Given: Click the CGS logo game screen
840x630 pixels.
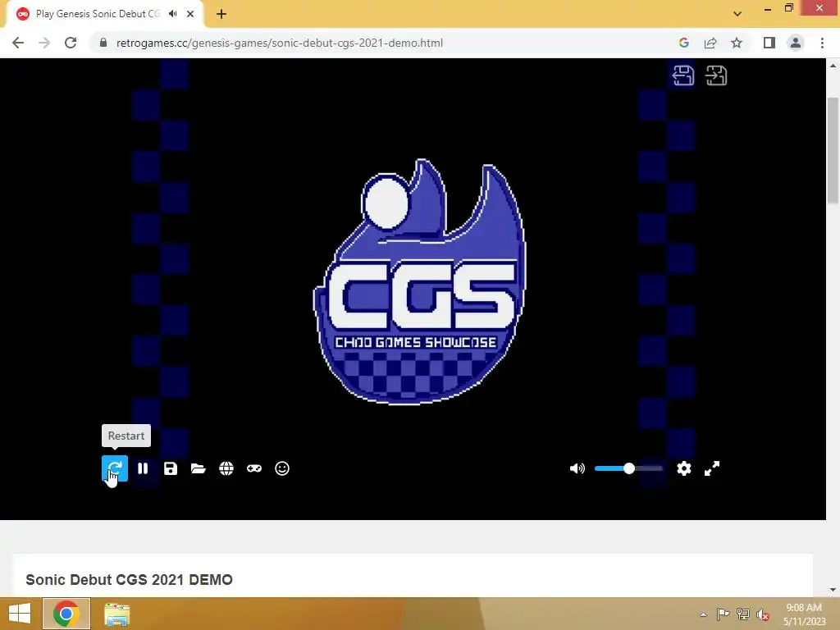Looking at the screenshot, I should [x=419, y=282].
